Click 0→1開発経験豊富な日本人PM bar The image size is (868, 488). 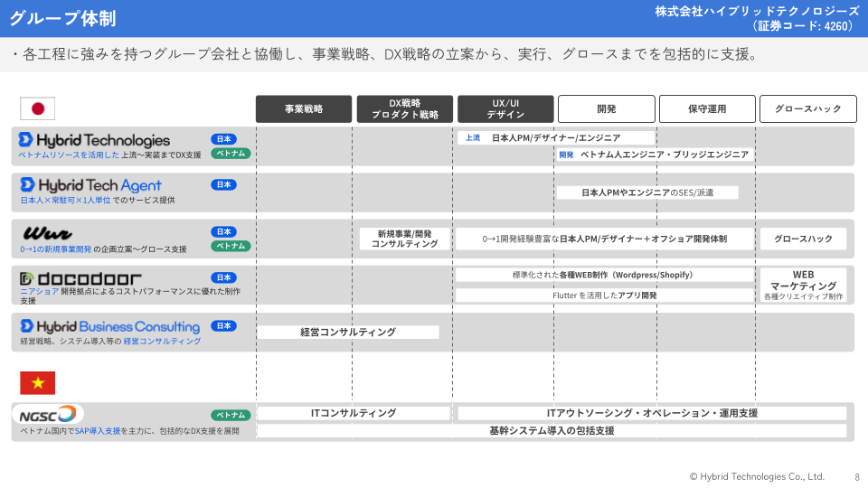coord(605,239)
